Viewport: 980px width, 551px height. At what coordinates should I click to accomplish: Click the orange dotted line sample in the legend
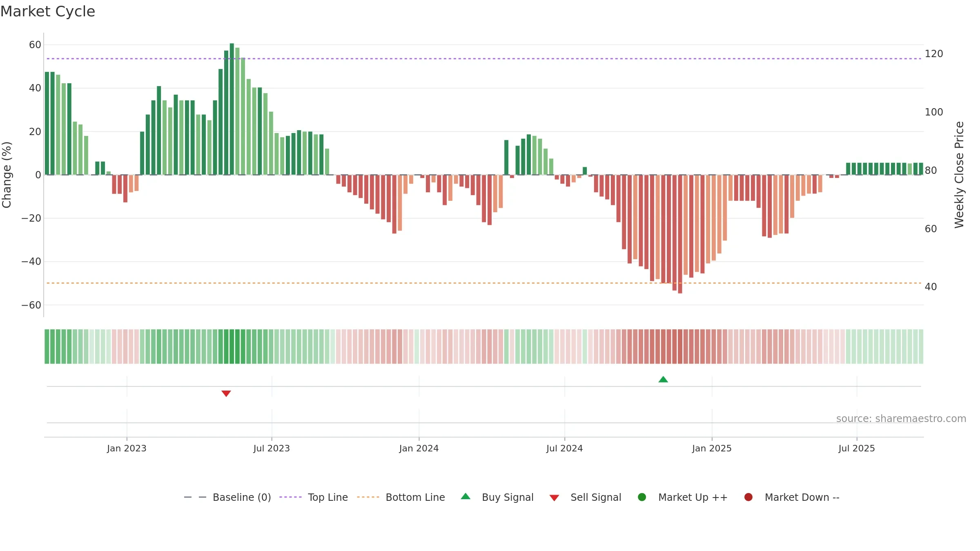[368, 497]
